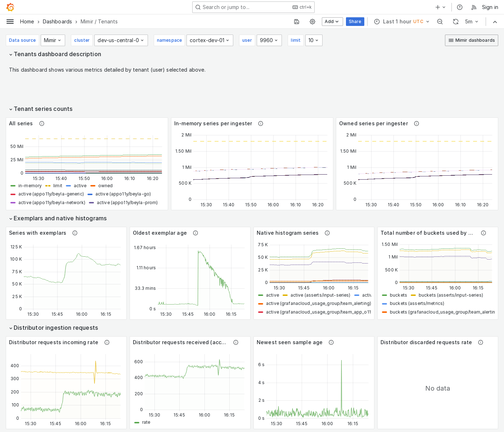Click the Dashboards breadcrumb
The height and width of the screenshot is (432, 504).
click(x=57, y=22)
